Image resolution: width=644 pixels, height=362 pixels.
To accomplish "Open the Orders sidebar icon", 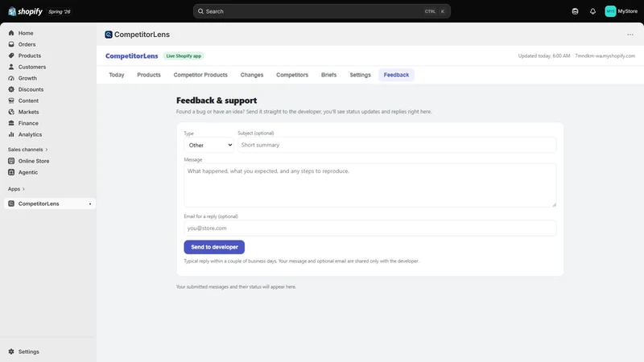I will point(11,44).
